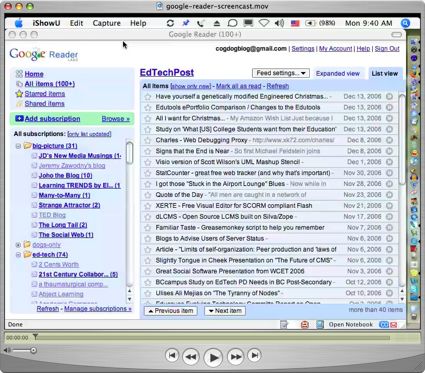Viewport: 425px width, 373px height.
Task: Click the Spotlight search icon
Action: (405, 23)
